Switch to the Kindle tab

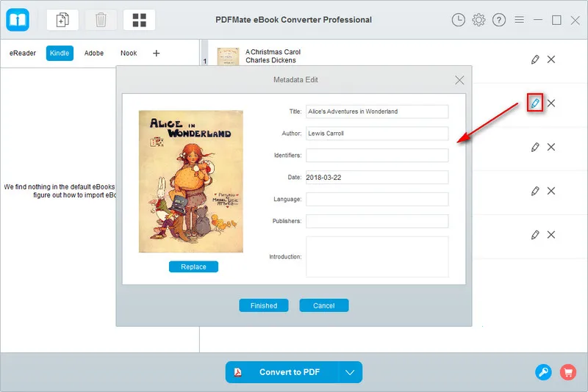click(x=60, y=53)
